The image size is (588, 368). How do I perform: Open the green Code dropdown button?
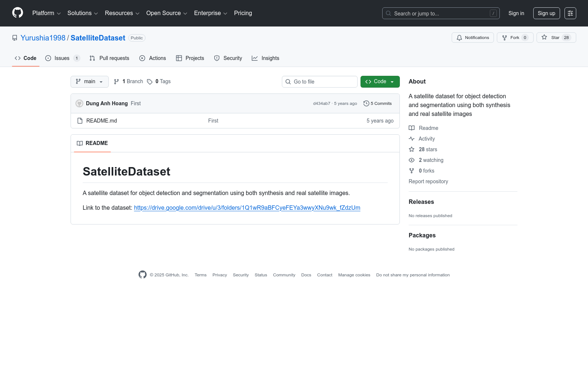[x=380, y=82]
